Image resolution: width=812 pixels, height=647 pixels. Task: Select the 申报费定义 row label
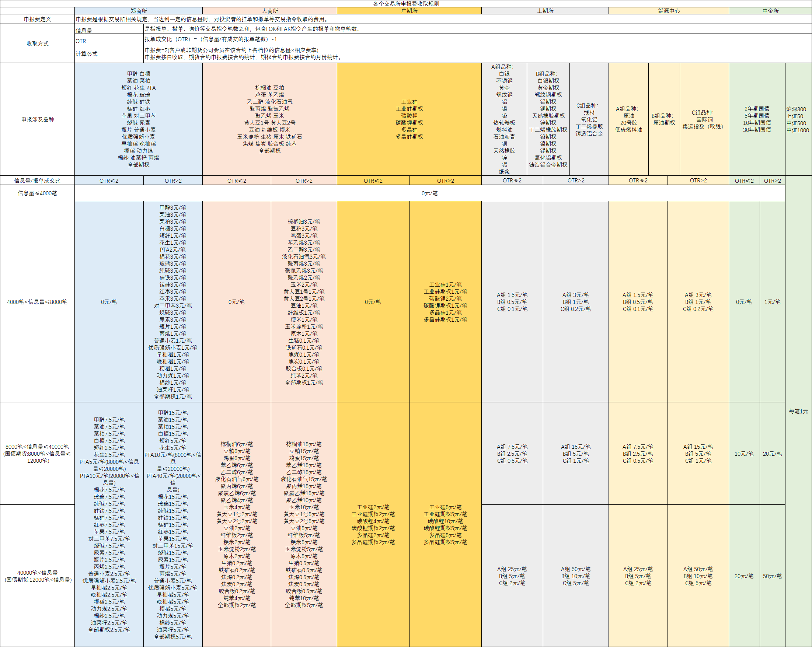pyautogui.click(x=37, y=19)
